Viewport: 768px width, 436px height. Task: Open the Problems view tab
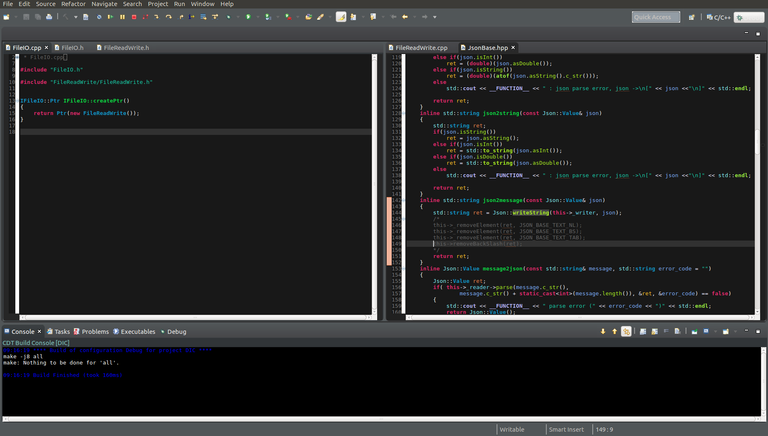91,332
